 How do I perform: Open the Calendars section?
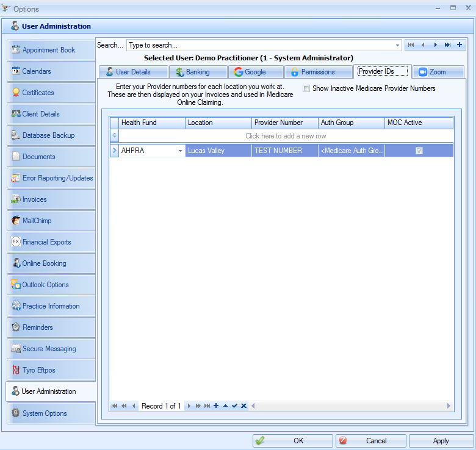tap(51, 71)
